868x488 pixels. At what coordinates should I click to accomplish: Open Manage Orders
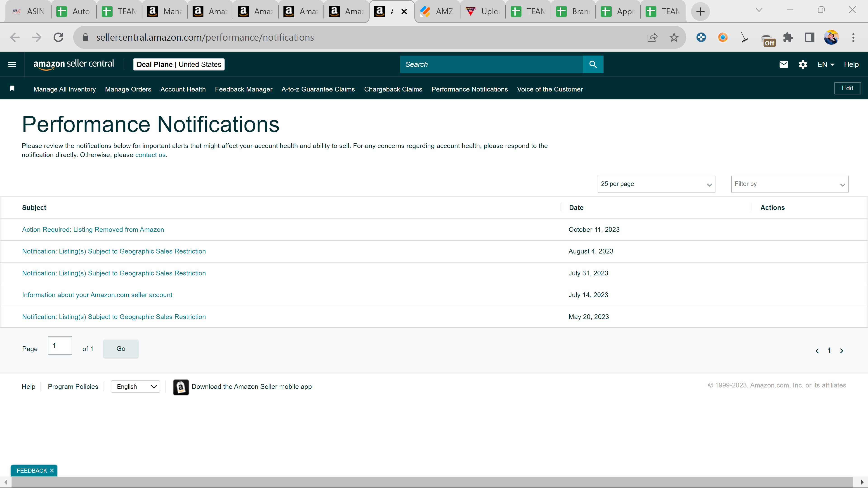coord(128,89)
